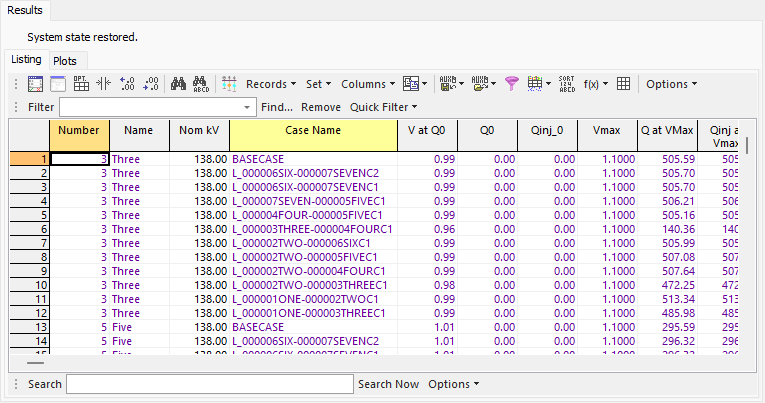765x403 pixels.
Task: Click the funnel filter icon
Action: coord(512,84)
